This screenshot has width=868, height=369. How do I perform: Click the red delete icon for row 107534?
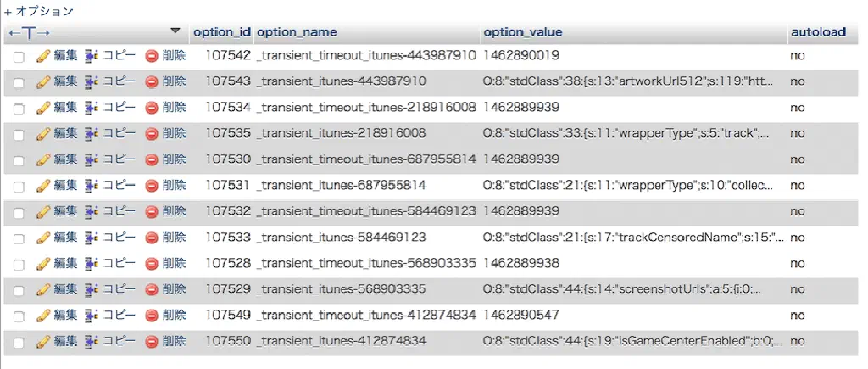pyautogui.click(x=152, y=108)
